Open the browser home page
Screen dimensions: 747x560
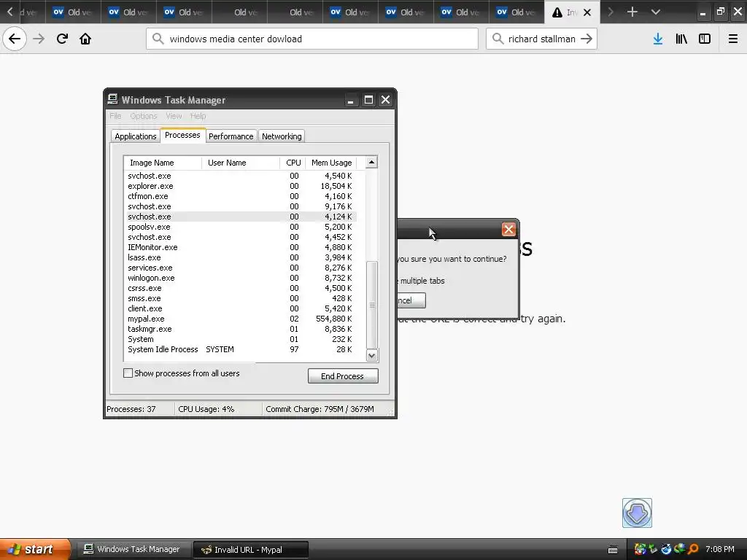pyautogui.click(x=85, y=39)
